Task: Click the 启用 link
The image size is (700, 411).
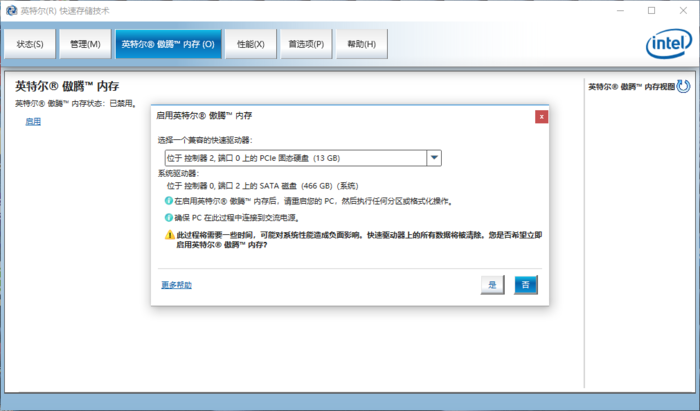Action: click(x=33, y=121)
